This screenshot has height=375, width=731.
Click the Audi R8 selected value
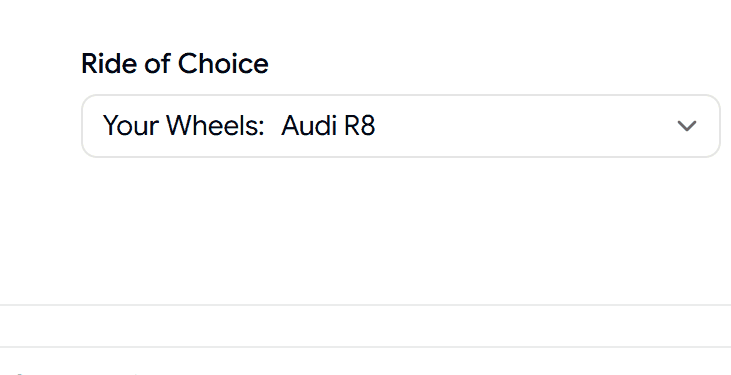coord(328,125)
